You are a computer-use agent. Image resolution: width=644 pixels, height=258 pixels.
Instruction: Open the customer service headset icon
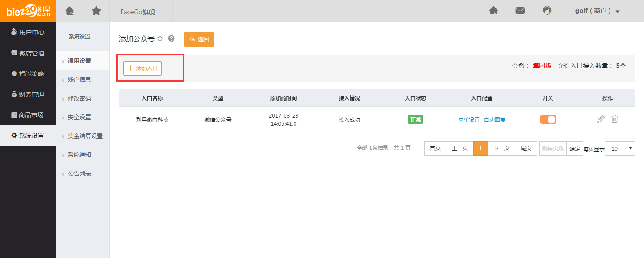(547, 11)
